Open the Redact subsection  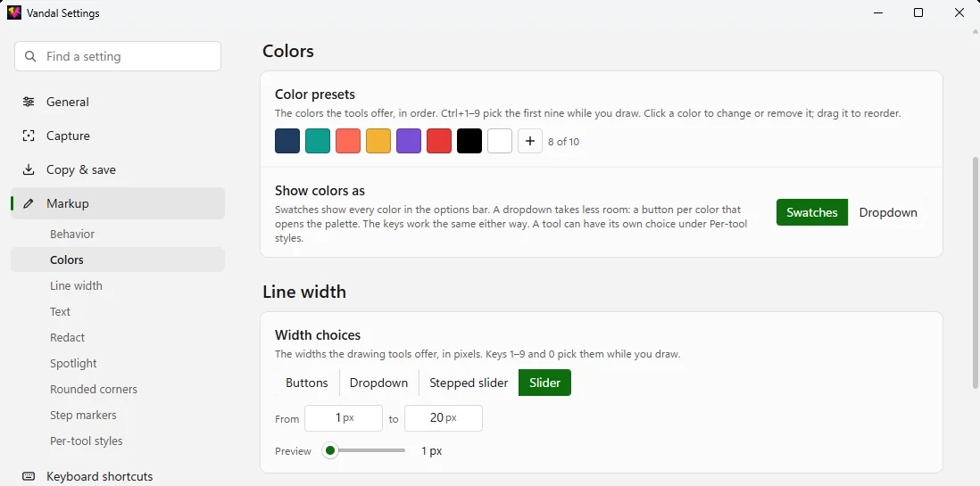click(x=118, y=337)
